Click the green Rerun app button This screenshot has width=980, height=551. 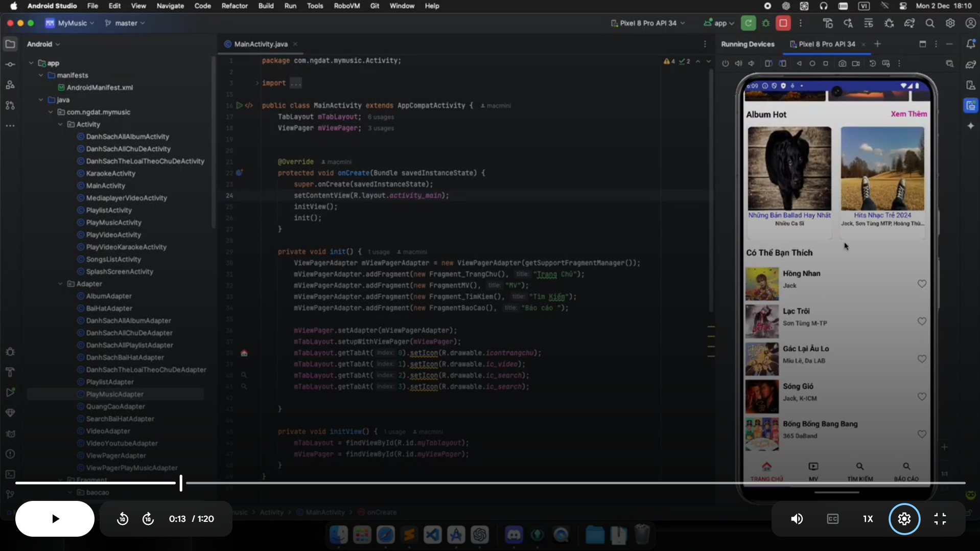pyautogui.click(x=748, y=23)
